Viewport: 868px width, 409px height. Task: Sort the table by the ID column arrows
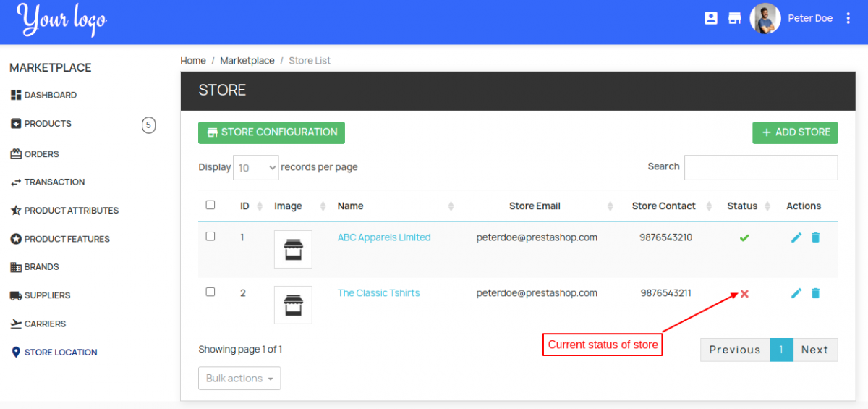[x=260, y=206]
